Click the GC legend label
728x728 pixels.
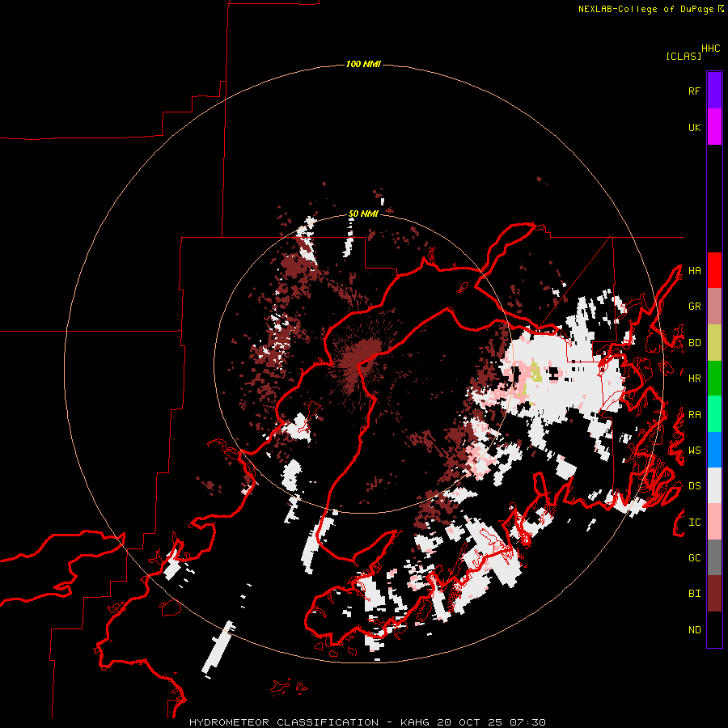[x=694, y=558]
